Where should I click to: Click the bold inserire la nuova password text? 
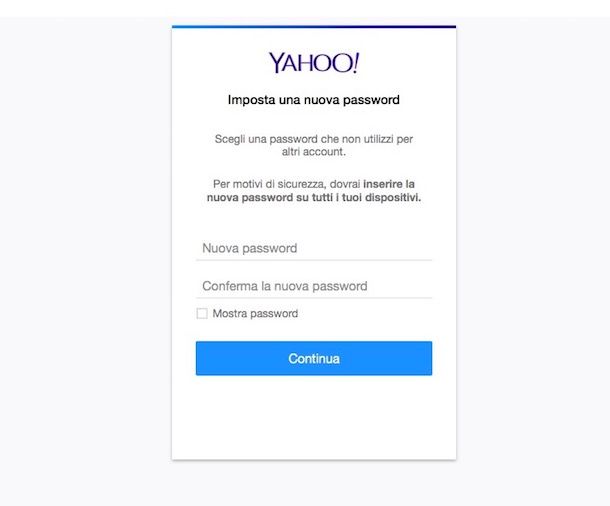click(x=314, y=191)
